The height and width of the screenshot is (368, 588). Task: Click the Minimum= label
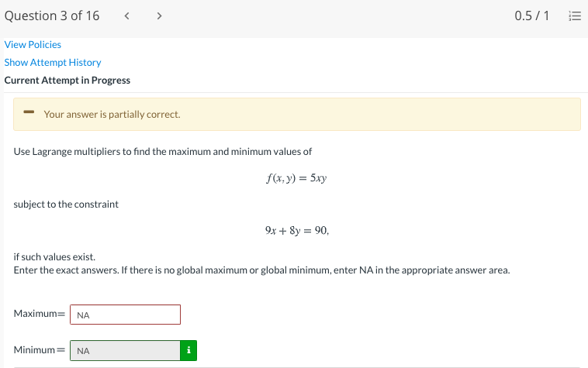point(40,349)
